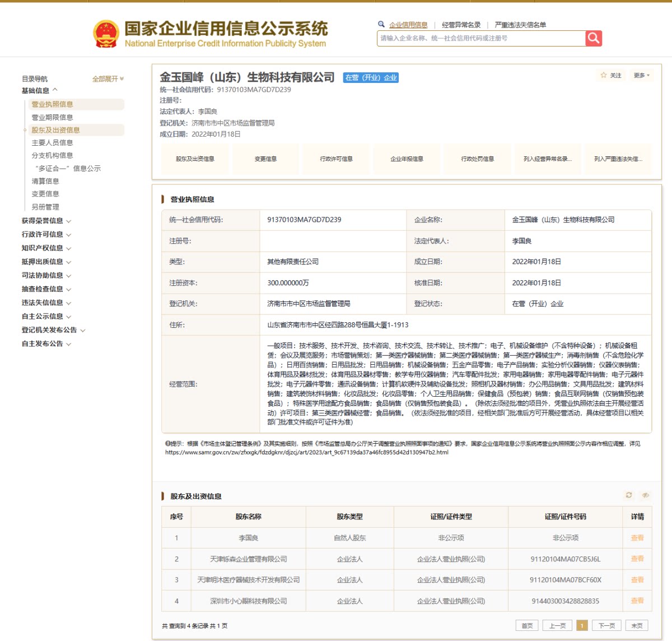
Task: Click the refresh icon in 股东及出资信息 header
Action: point(629,495)
